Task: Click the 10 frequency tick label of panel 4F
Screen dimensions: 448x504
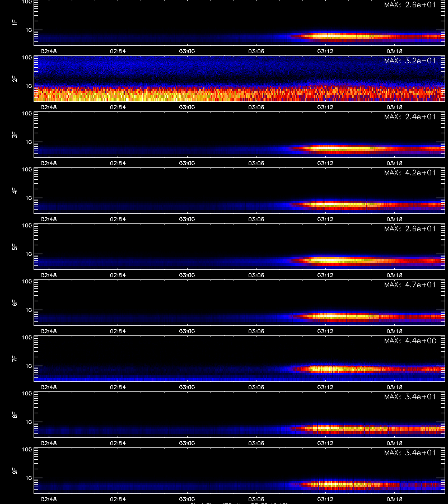Action: [29, 198]
